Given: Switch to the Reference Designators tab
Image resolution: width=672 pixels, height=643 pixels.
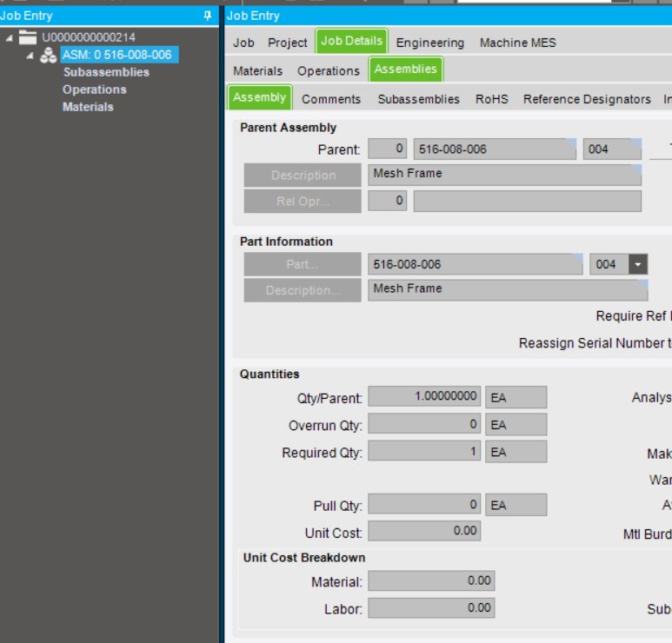Looking at the screenshot, I should [587, 99].
